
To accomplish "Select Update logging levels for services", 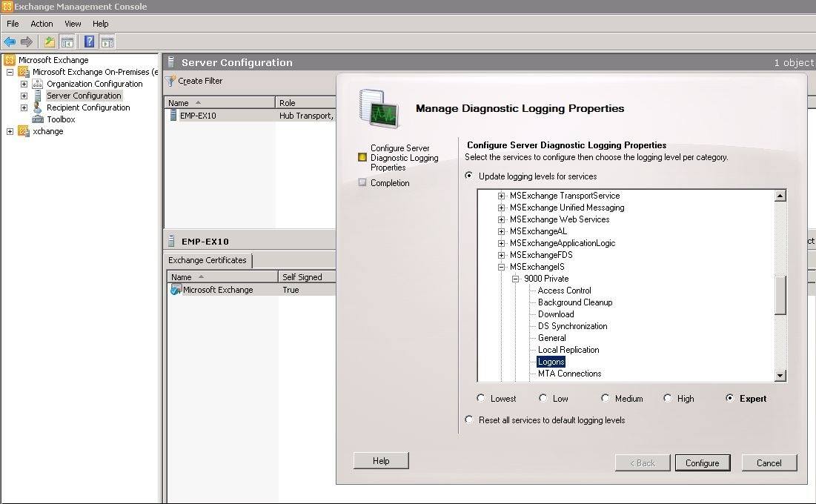I will [469, 176].
